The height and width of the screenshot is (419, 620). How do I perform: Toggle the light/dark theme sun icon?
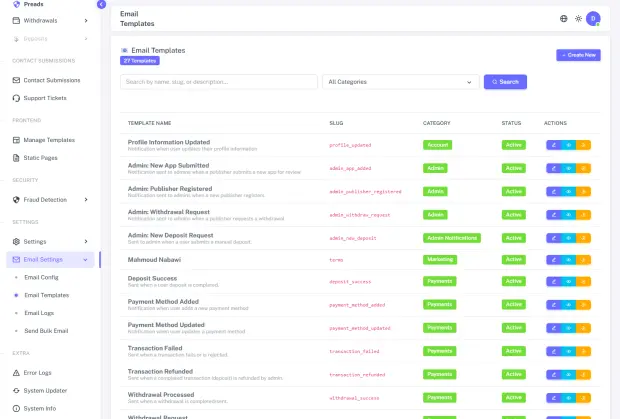point(578,19)
